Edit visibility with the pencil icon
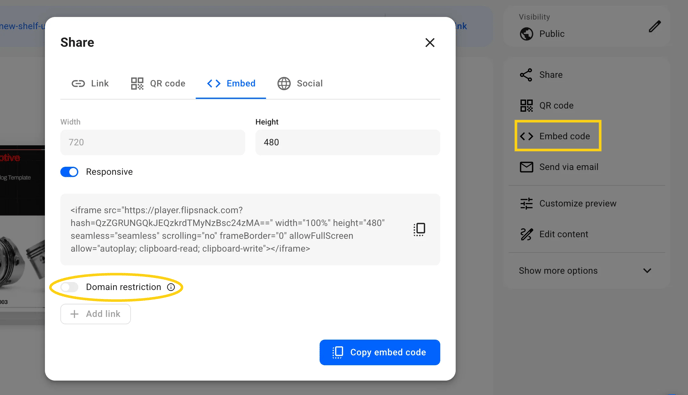This screenshot has height=395, width=688. pyautogui.click(x=654, y=27)
